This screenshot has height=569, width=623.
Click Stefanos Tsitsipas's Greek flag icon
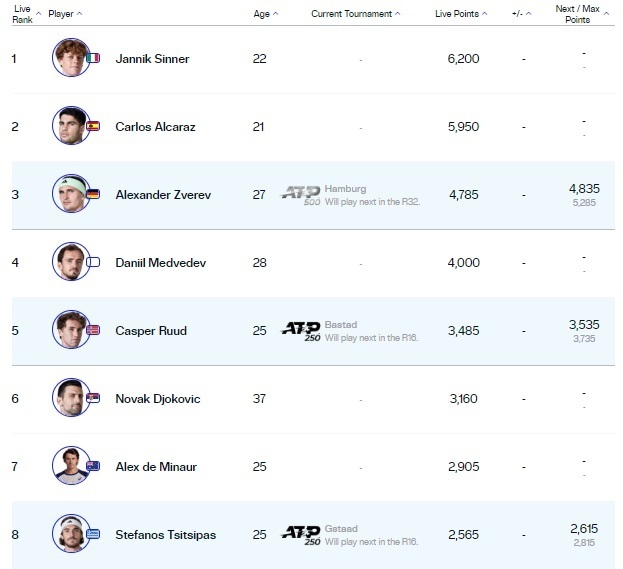tap(94, 535)
